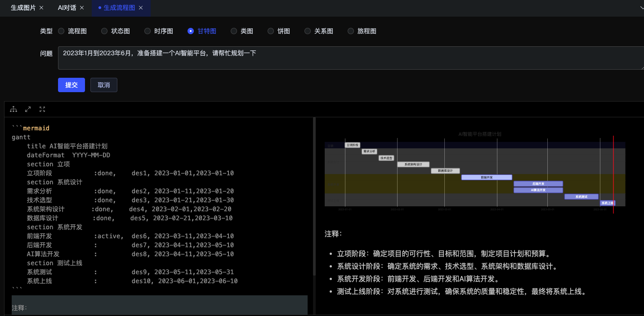Open the AI对话 tab

[67, 8]
